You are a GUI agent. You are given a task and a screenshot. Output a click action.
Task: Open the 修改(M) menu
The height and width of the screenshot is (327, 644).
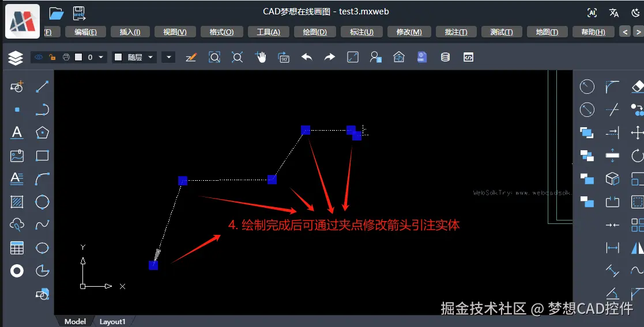409,32
